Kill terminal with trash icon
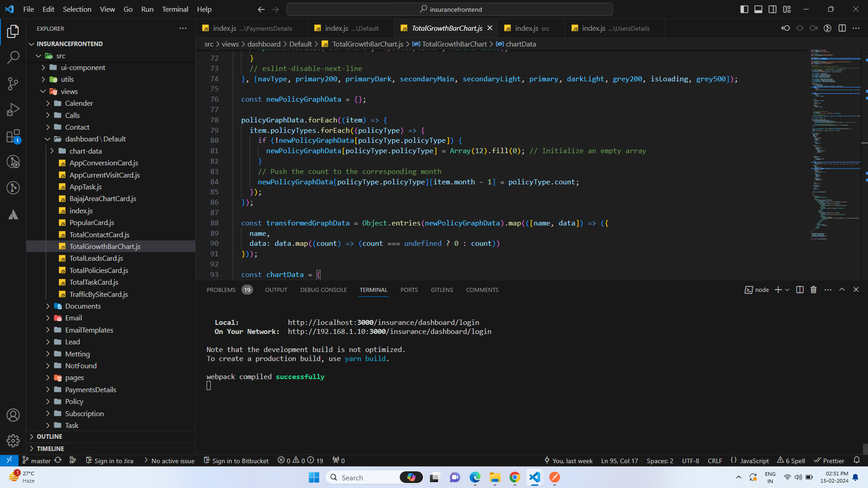The width and height of the screenshot is (868, 488). click(x=813, y=290)
